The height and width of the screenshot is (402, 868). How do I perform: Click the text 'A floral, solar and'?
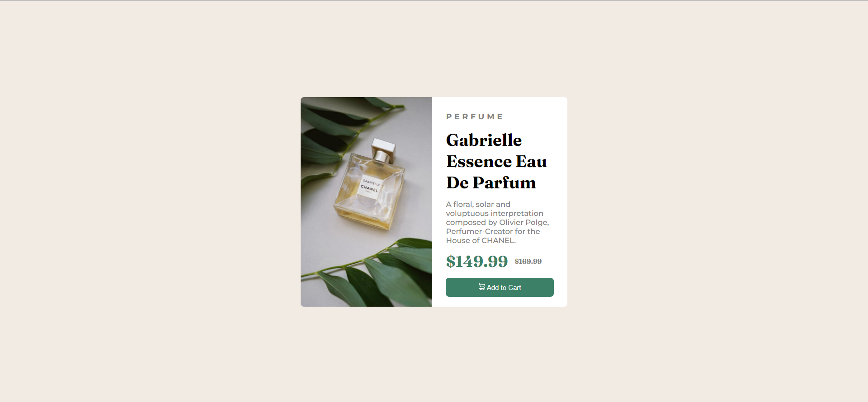(x=478, y=204)
